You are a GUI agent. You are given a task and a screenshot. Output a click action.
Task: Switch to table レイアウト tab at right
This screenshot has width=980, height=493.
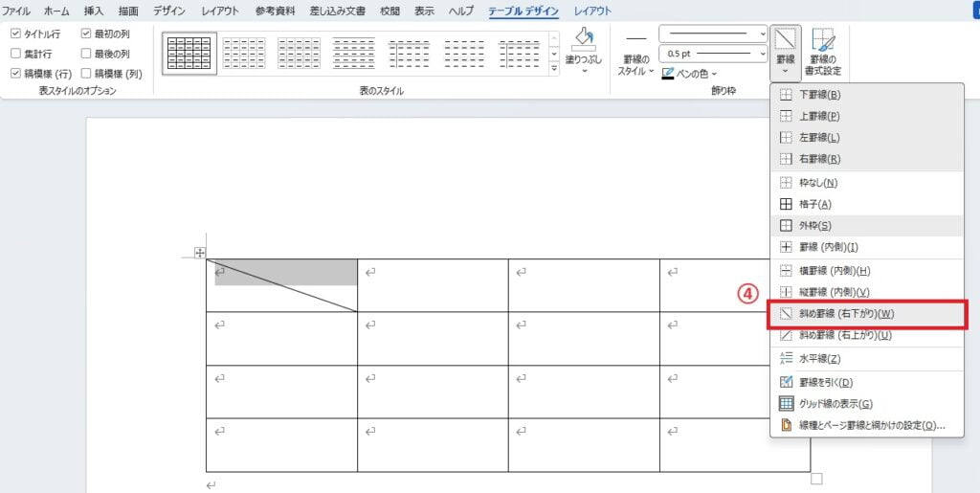pyautogui.click(x=593, y=11)
